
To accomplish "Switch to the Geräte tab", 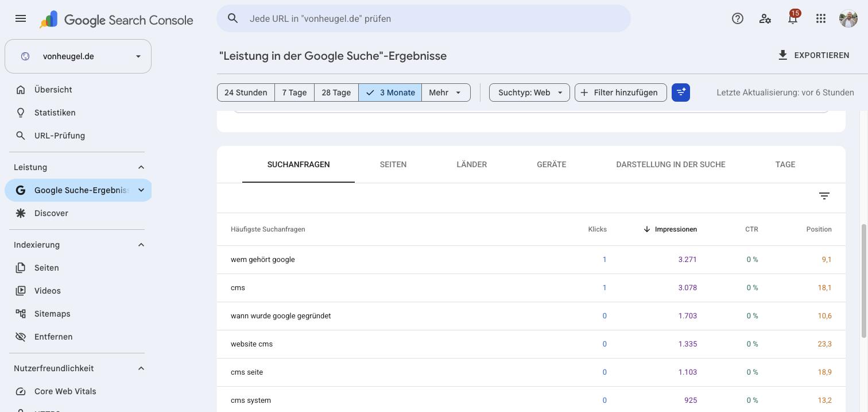I will (x=552, y=164).
